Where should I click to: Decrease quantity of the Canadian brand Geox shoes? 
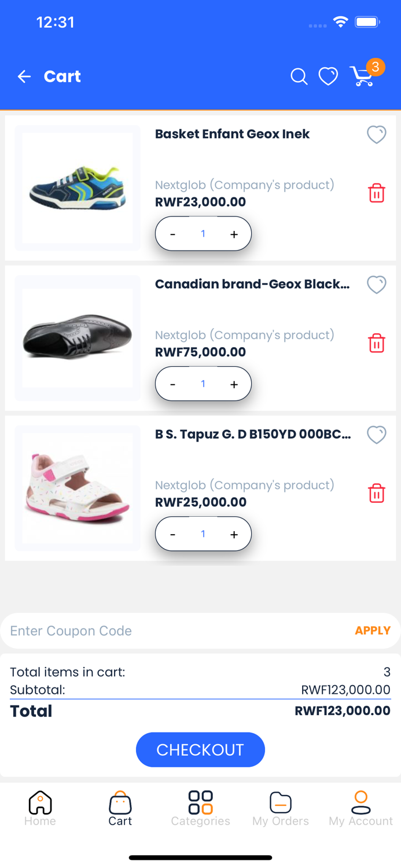click(x=172, y=384)
